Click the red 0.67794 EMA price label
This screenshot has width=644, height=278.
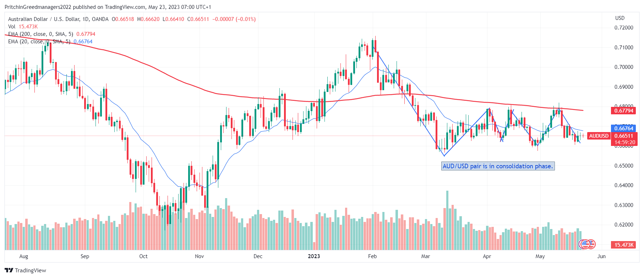[624, 111]
